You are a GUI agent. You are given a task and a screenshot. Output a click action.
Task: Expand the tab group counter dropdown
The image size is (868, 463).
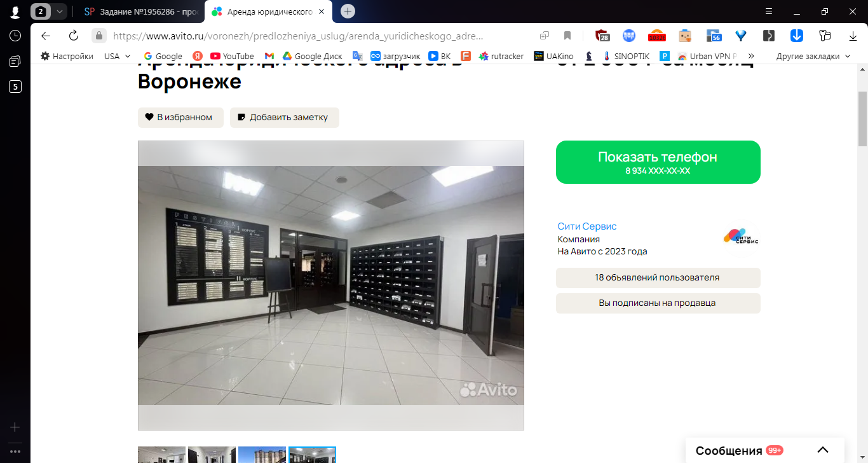tap(60, 11)
